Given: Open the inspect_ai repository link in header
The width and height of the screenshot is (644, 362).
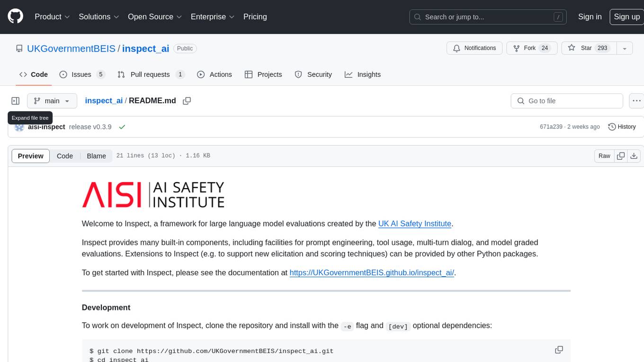Looking at the screenshot, I should [146, 48].
